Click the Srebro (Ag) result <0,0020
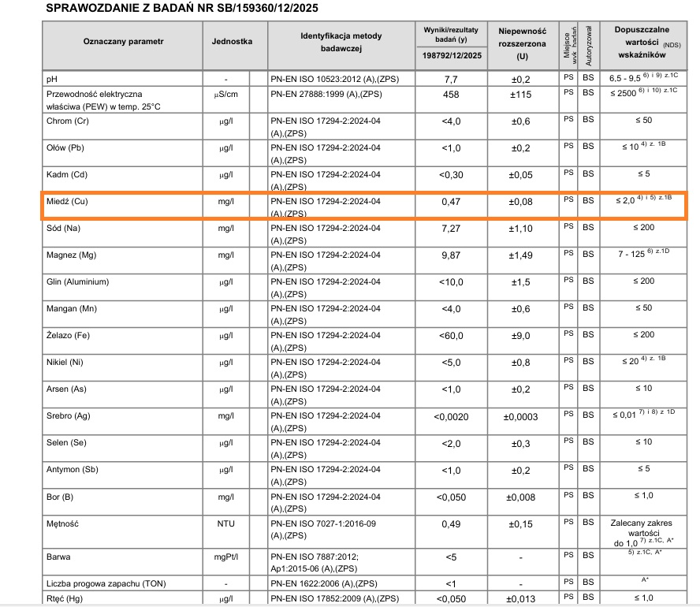The height and width of the screenshot is (607, 700). point(450,416)
